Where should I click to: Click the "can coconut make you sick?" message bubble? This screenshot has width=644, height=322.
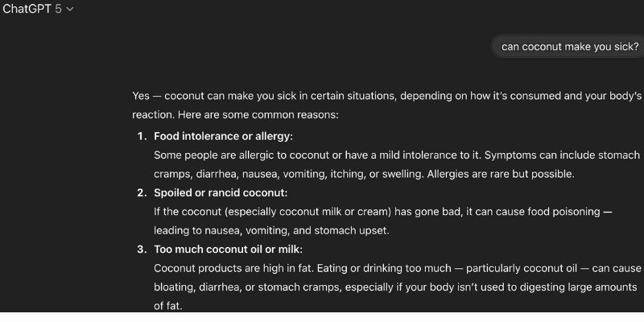tap(570, 47)
